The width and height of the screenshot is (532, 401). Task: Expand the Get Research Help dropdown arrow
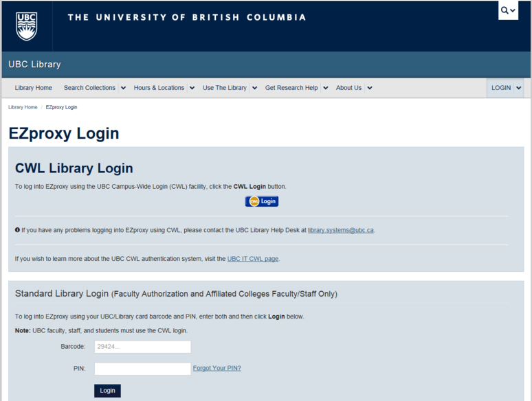tap(325, 88)
